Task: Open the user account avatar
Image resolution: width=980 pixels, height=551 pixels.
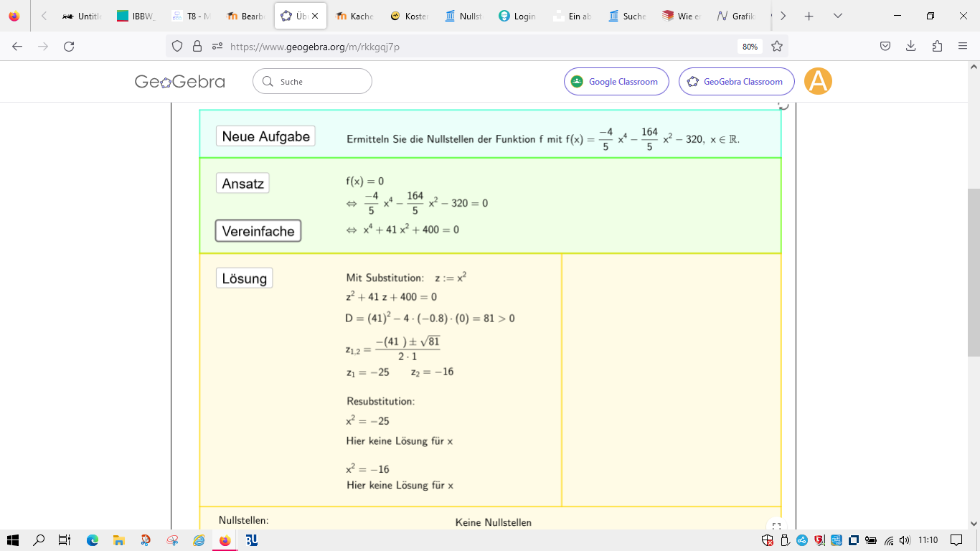Action: (x=818, y=82)
